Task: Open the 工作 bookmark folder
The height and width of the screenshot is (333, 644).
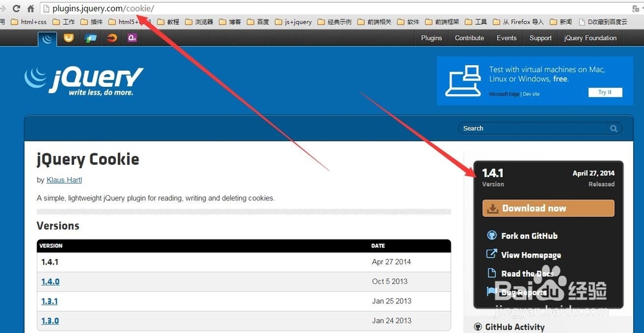Action: click(x=63, y=22)
